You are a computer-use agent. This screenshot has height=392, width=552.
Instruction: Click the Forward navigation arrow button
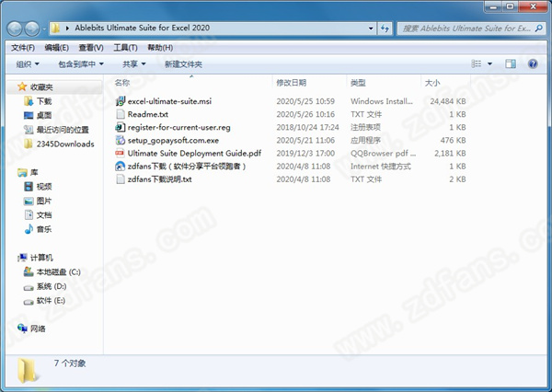[31, 29]
